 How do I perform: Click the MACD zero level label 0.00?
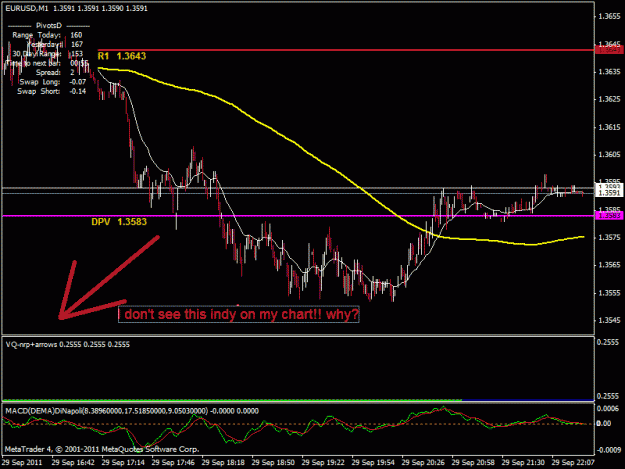tap(604, 423)
